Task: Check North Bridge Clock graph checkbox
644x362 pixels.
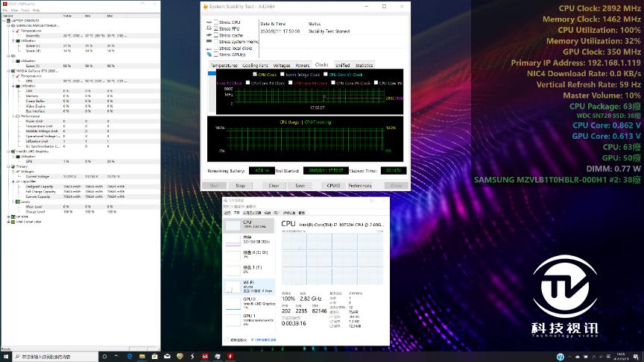Action: coord(282,75)
